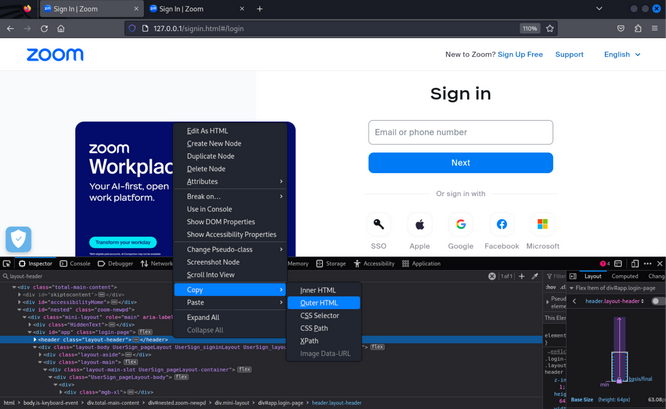Screen dimensions: 666x409
Task: Go back using header.layout-header left chevron
Action: [575, 301]
